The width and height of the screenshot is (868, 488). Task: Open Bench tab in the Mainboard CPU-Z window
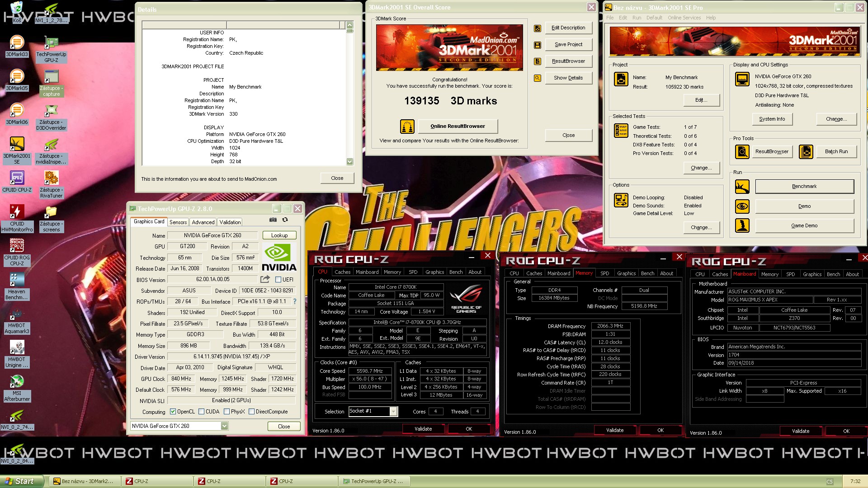[x=833, y=274]
